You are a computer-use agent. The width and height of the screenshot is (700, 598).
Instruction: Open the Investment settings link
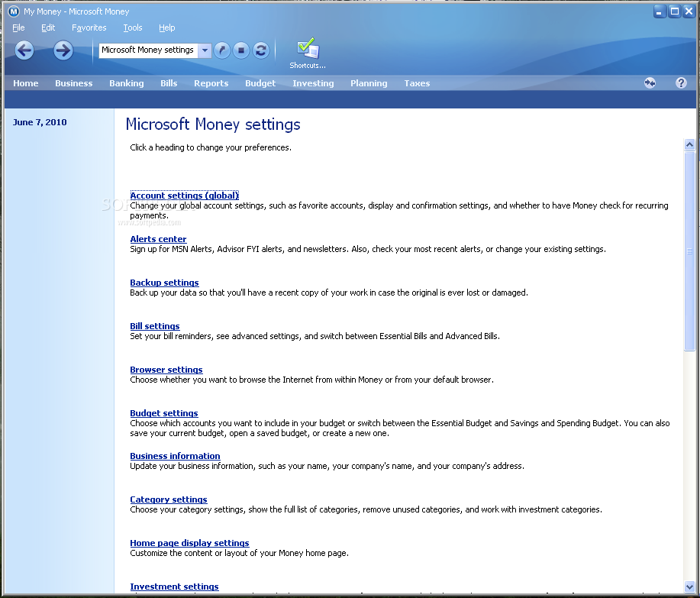point(174,587)
